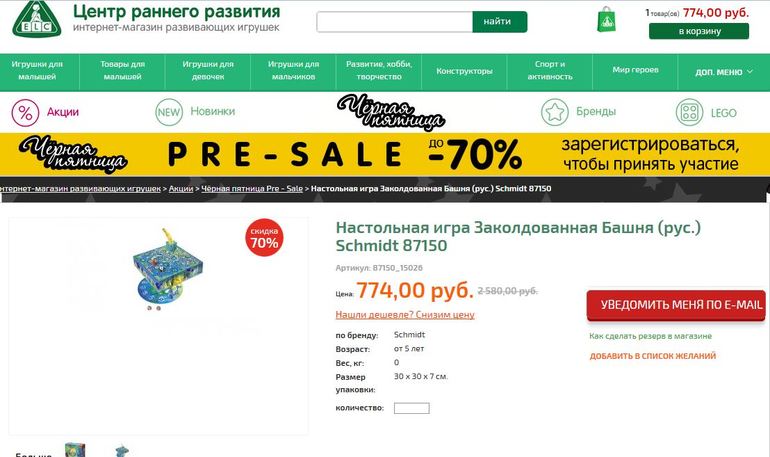Open the green shopping bag cart icon
Image resolution: width=770 pixels, height=457 pixels.
606,20
